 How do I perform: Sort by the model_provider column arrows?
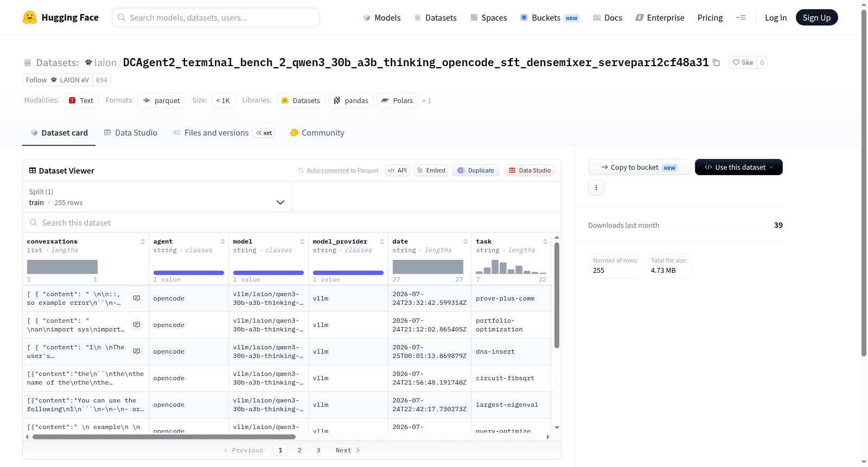point(382,241)
